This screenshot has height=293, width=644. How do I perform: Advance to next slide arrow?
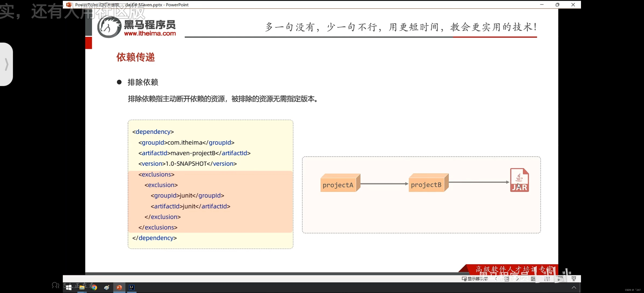pyautogui.click(x=517, y=279)
